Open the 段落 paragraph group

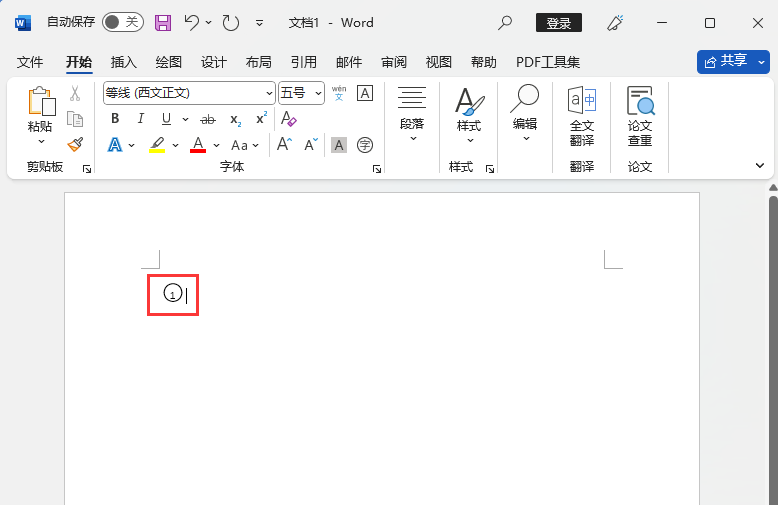click(412, 114)
